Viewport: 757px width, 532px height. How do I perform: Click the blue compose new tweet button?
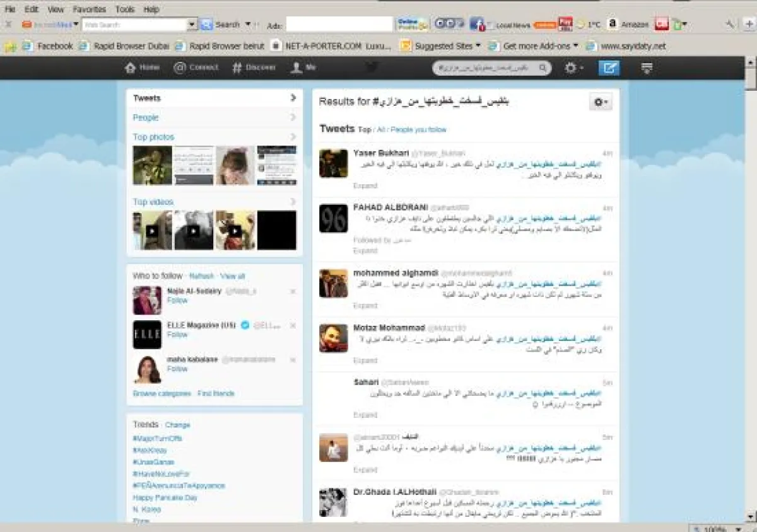pyautogui.click(x=609, y=68)
